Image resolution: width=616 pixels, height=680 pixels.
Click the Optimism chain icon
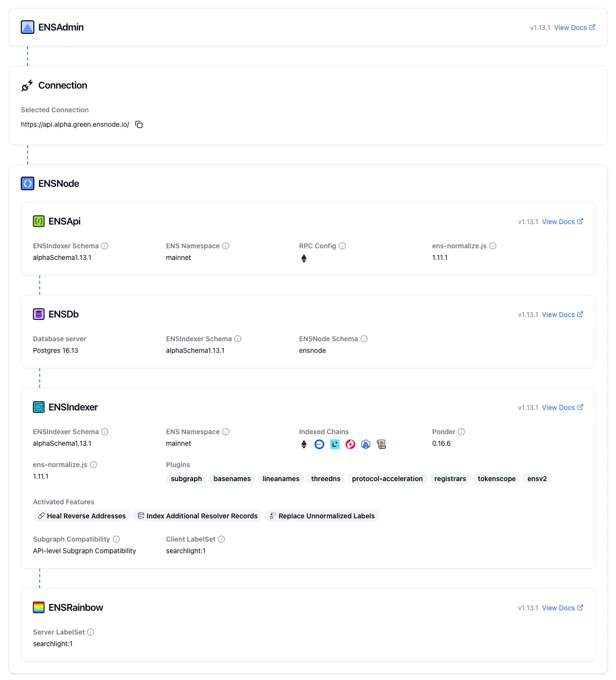click(x=350, y=444)
